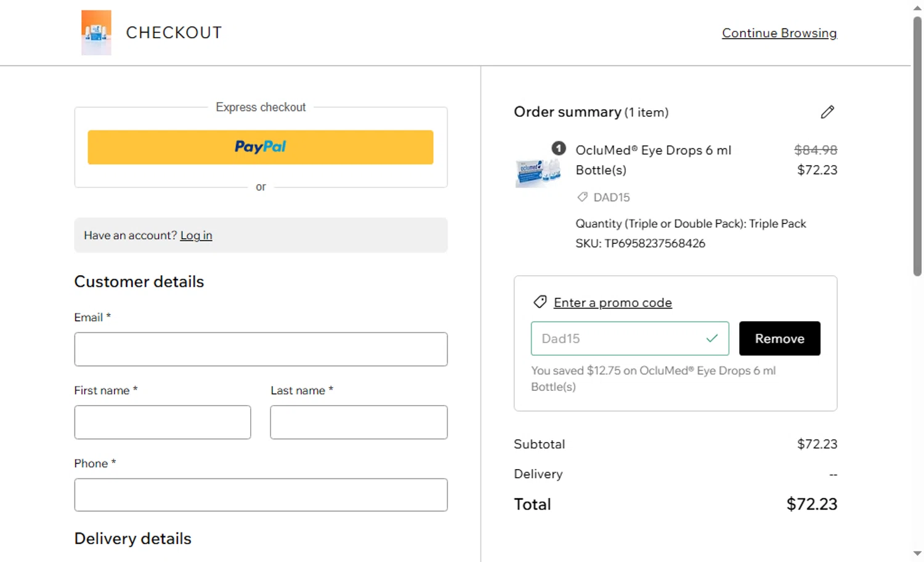
Task: Remove the applied promo code
Action: click(x=780, y=339)
